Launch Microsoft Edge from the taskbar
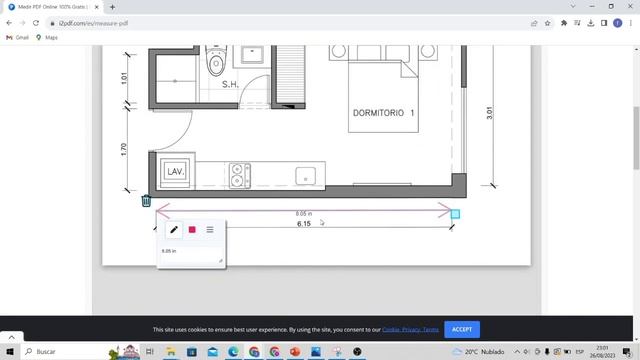This screenshot has width=640, height=360. tap(233, 351)
